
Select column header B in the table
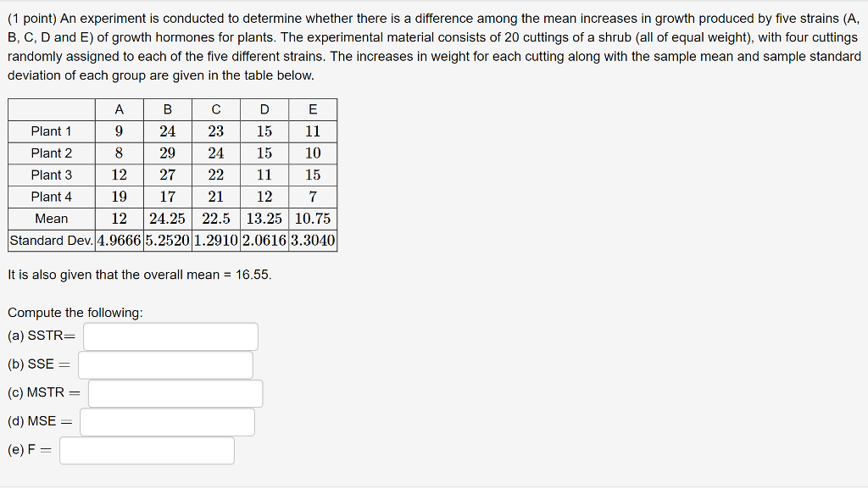(168, 108)
